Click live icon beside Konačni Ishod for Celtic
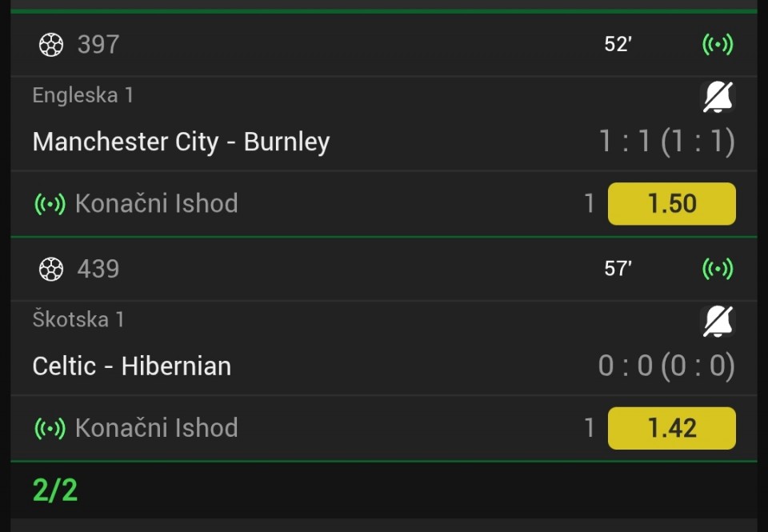 click(50, 428)
